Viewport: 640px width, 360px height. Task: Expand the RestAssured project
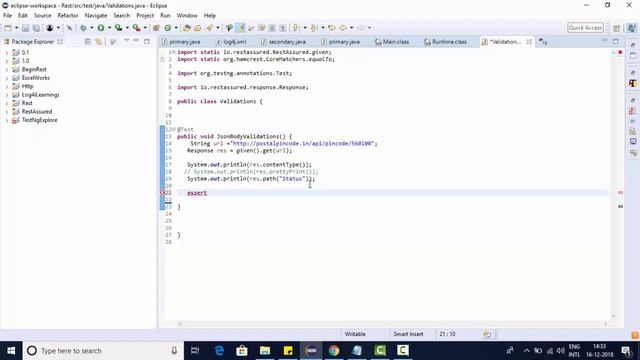[x=7, y=112]
